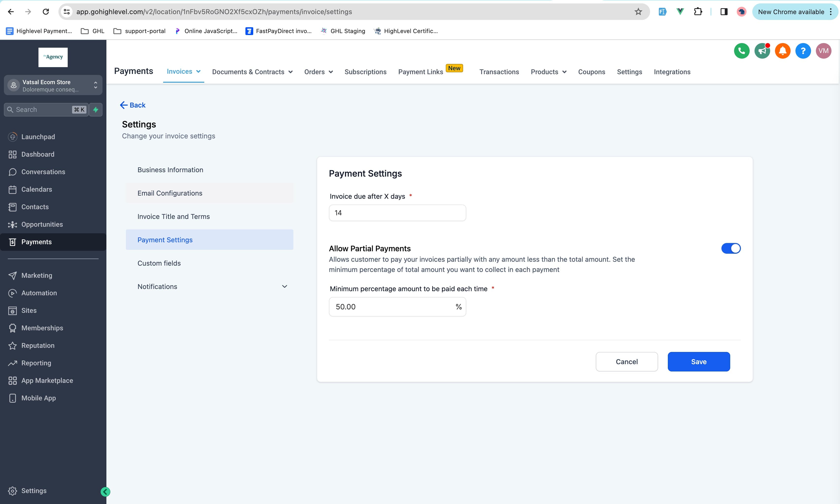Click the Launchpad sidebar icon
Image resolution: width=840 pixels, height=504 pixels.
click(x=13, y=136)
